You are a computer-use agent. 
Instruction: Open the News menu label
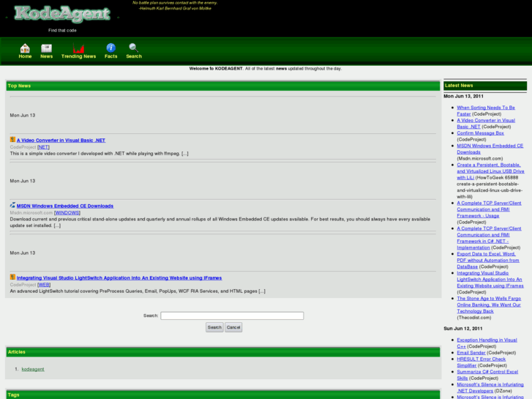[x=47, y=56]
